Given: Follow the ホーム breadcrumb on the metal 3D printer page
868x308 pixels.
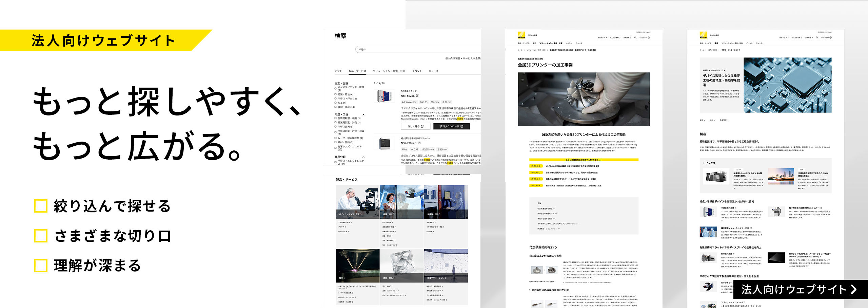Looking at the screenshot, I should click(520, 50).
